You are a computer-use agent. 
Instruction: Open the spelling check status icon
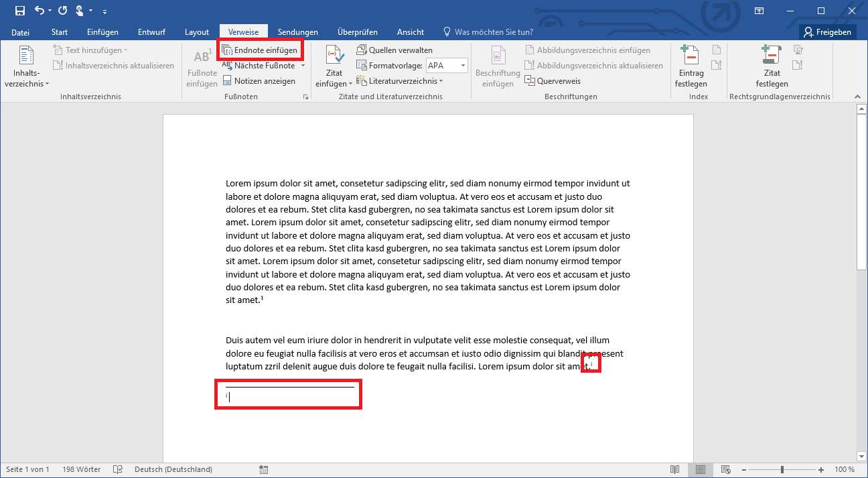[x=118, y=469]
